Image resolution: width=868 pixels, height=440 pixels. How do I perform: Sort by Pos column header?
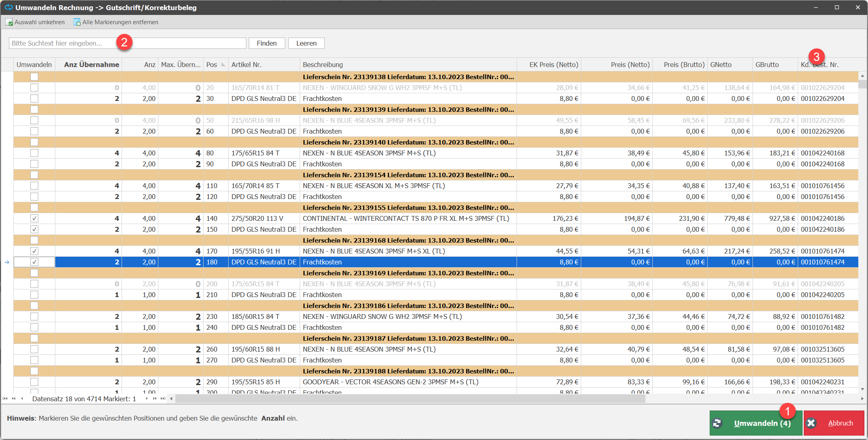(x=216, y=65)
